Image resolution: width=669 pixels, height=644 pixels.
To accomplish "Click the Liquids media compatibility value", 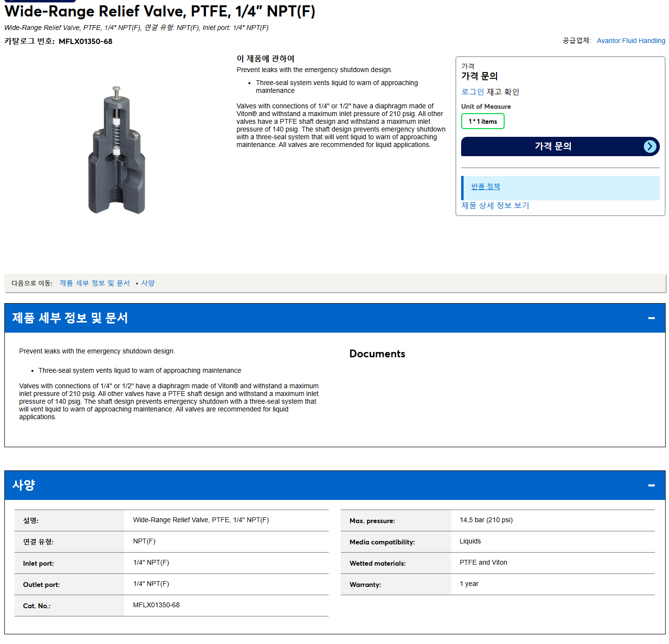I will (470, 541).
